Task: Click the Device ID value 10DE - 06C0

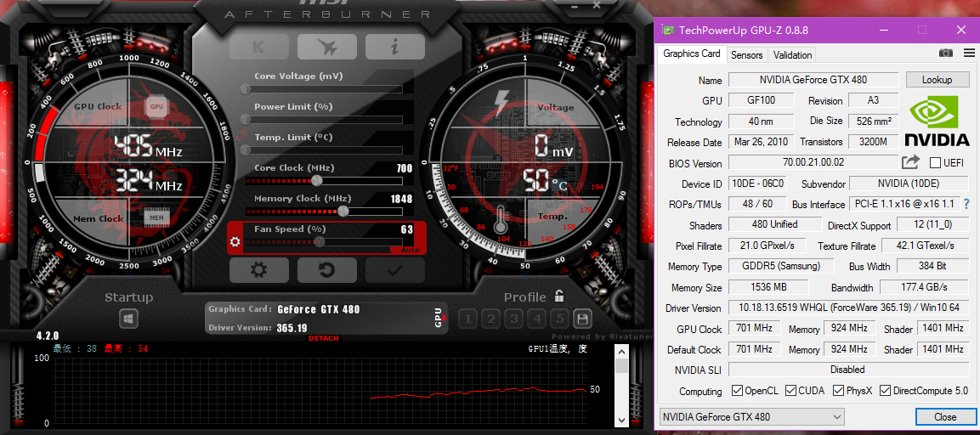Action: click(x=757, y=184)
